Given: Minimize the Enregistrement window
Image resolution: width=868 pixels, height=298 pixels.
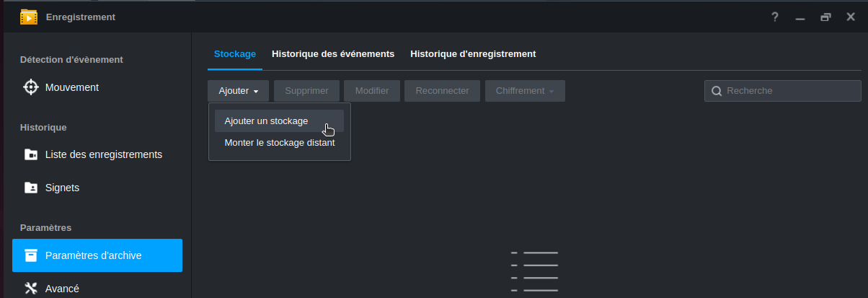Looking at the screenshot, I should tap(800, 17).
